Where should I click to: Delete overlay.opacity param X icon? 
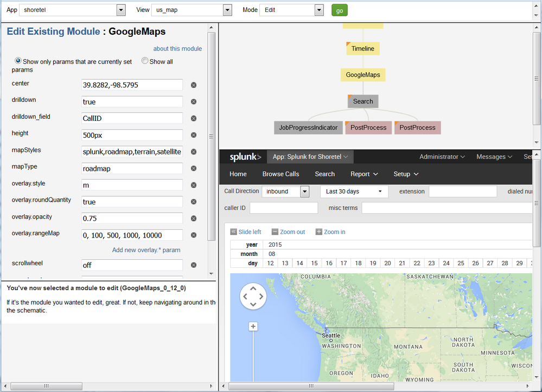194,219
